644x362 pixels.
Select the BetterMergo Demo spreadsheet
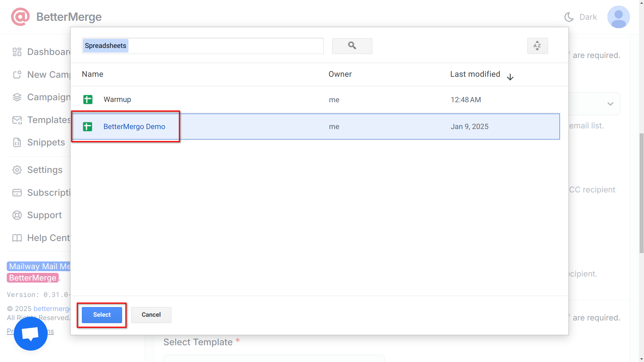[x=134, y=126]
